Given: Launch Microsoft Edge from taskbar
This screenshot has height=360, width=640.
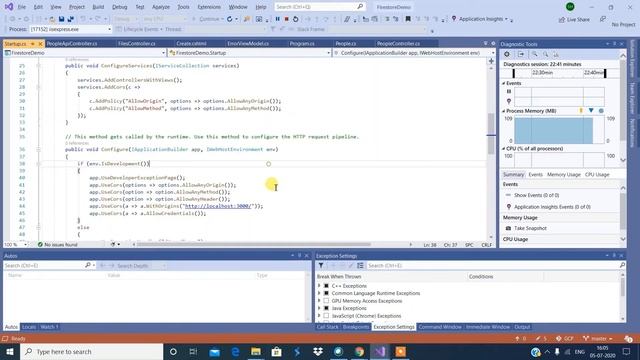Looking at the screenshot, I should 236,351.
